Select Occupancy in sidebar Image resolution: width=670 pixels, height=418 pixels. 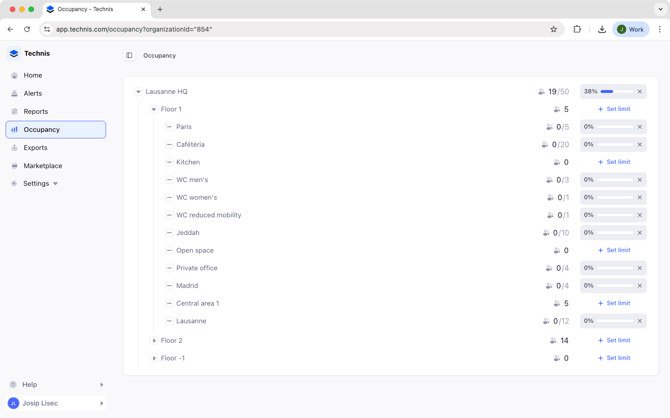click(x=42, y=130)
